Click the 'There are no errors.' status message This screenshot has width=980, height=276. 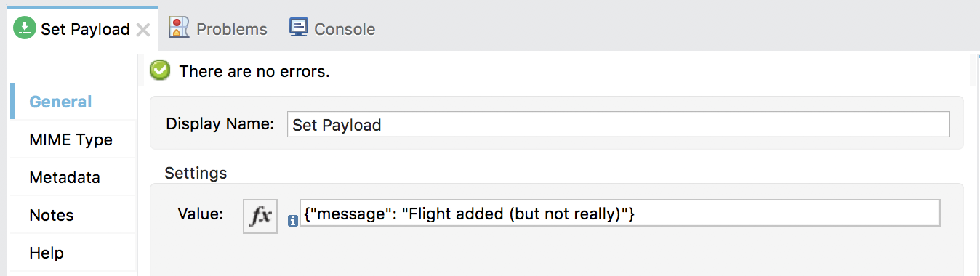(x=254, y=71)
